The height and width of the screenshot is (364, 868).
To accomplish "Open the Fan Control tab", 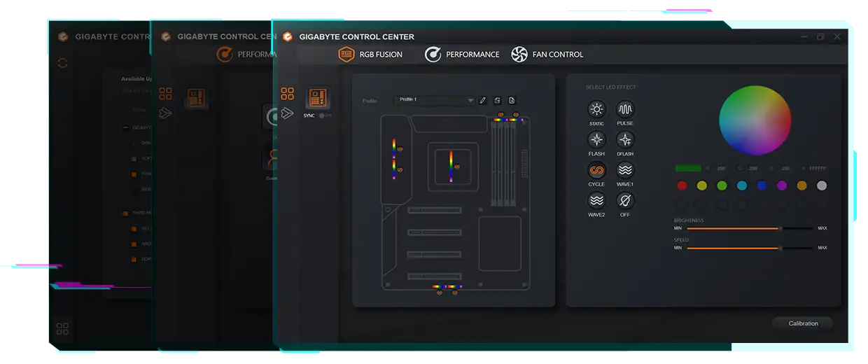I will [547, 54].
